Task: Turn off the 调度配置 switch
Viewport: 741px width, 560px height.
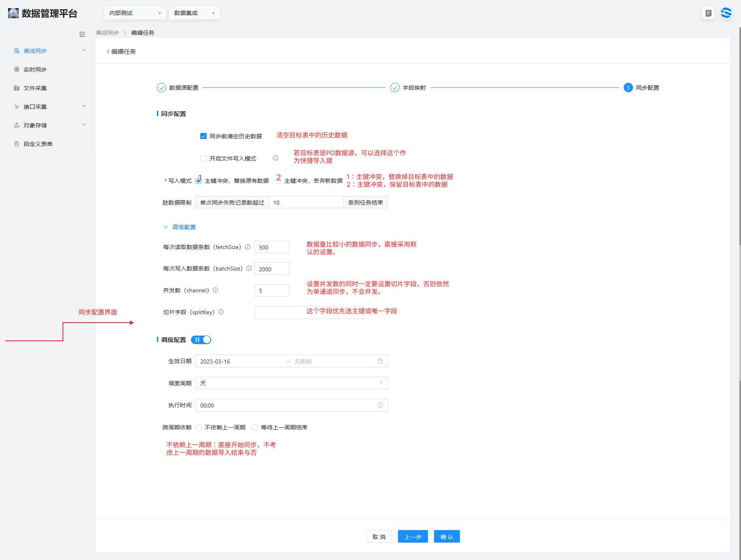Action: tap(201, 340)
